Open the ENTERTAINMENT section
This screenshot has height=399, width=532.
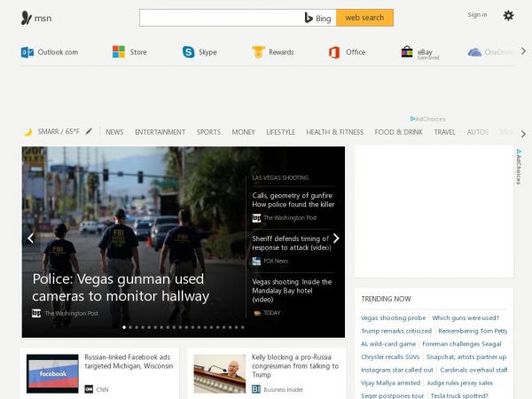tap(160, 132)
